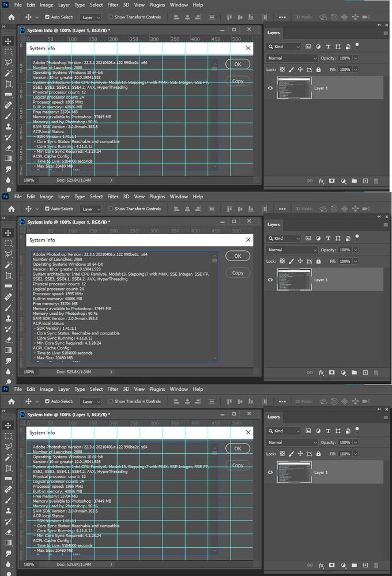Open the Fill dropdown in the bottom Layers panel
392x576 pixels.
(x=356, y=454)
